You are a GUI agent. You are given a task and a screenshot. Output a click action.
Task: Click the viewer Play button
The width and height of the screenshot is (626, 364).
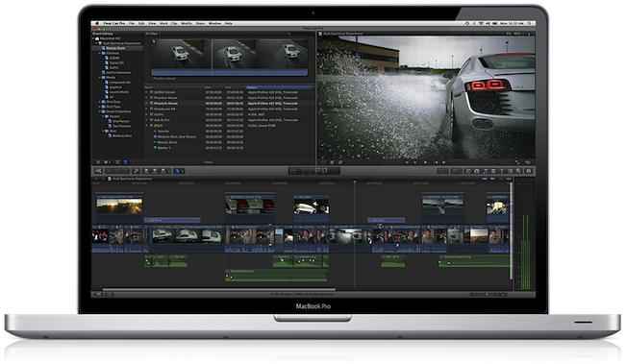425,162
